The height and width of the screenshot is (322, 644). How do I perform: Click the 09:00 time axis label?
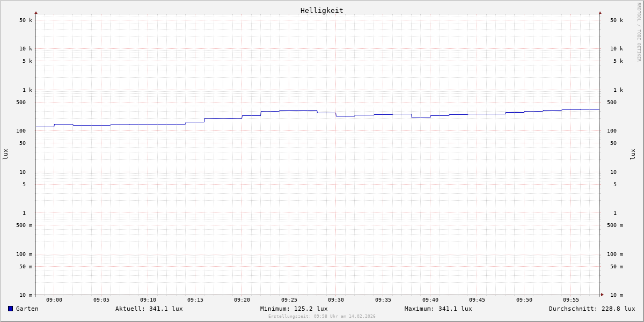click(54, 300)
